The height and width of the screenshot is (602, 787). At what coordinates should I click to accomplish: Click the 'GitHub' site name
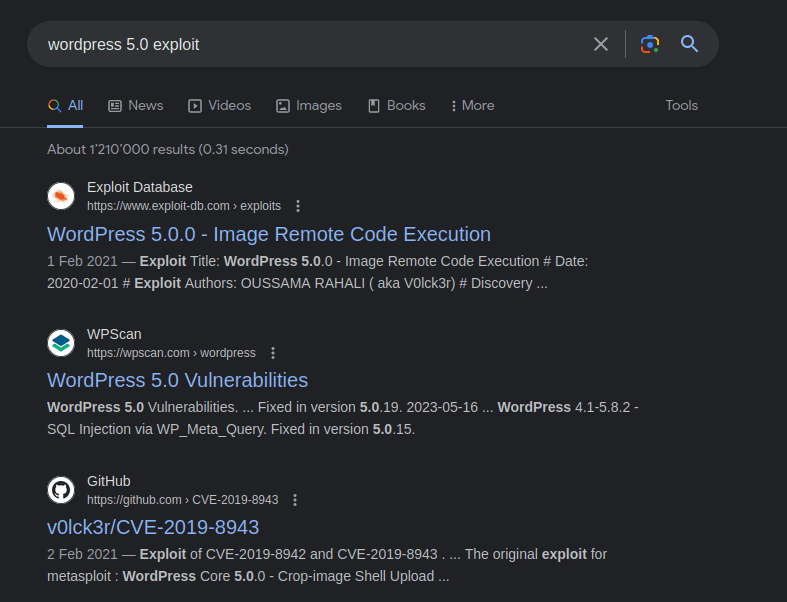(x=108, y=481)
